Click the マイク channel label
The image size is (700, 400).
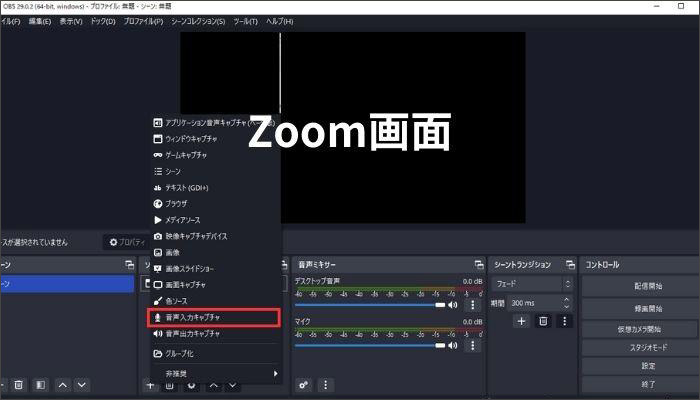coord(302,321)
